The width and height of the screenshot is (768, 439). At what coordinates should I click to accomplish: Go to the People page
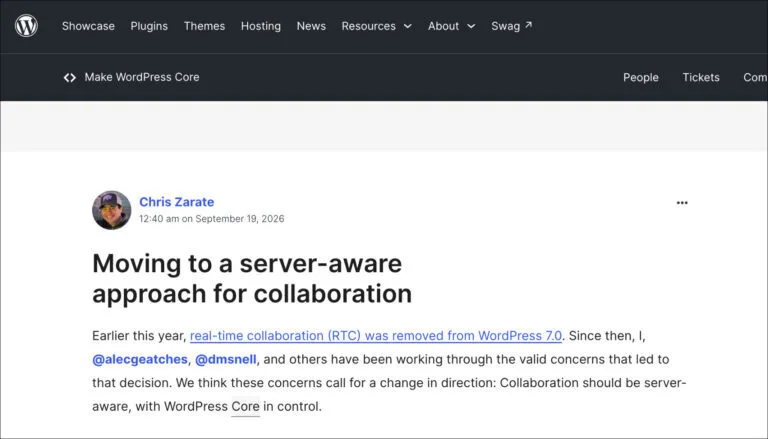641,77
